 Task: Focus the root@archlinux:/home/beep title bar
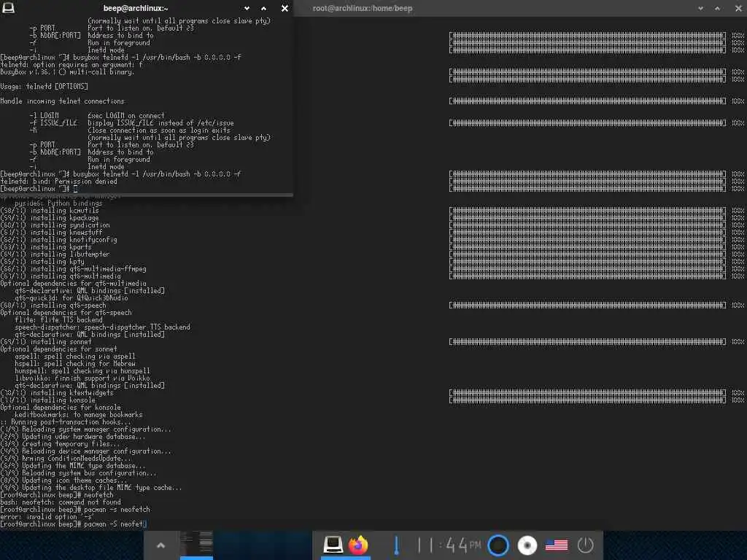coord(363,8)
